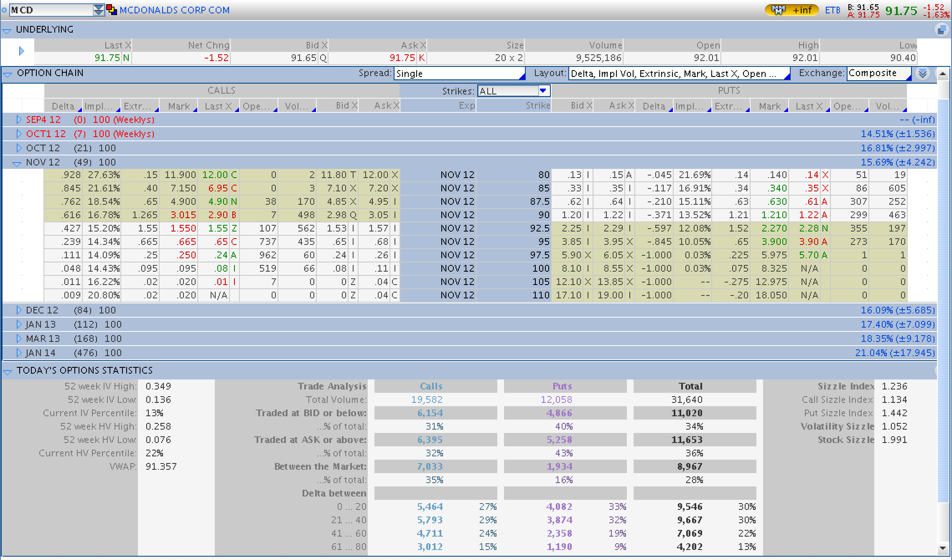The width and height of the screenshot is (952, 560).
Task: Click the scroll down arrow at the bottom right
Action: click(943, 548)
